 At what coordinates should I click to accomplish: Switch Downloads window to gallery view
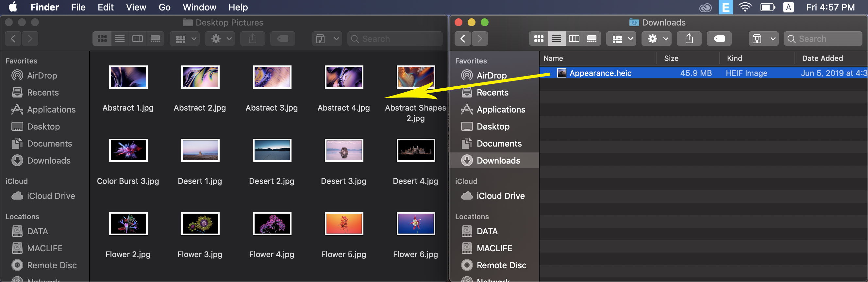[592, 39]
